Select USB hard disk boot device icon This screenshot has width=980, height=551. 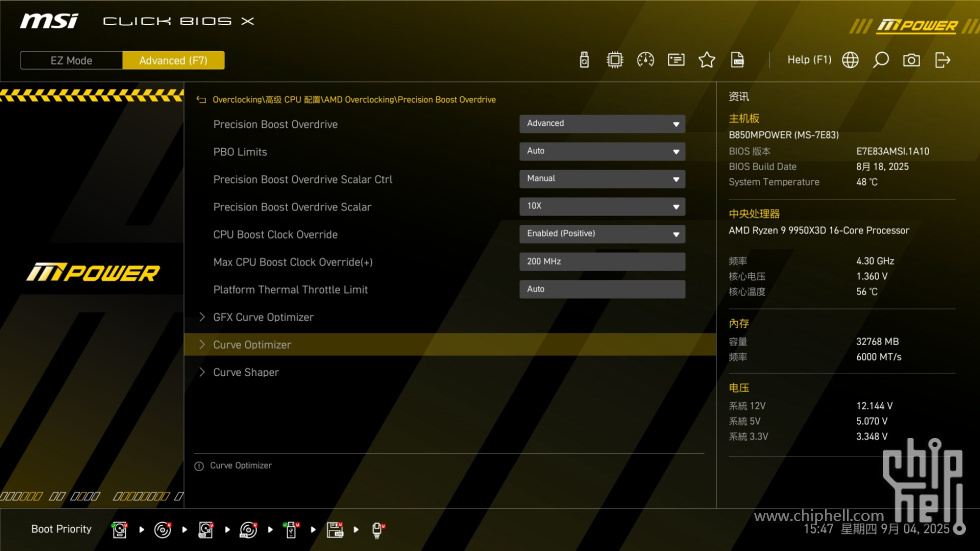tap(206, 530)
